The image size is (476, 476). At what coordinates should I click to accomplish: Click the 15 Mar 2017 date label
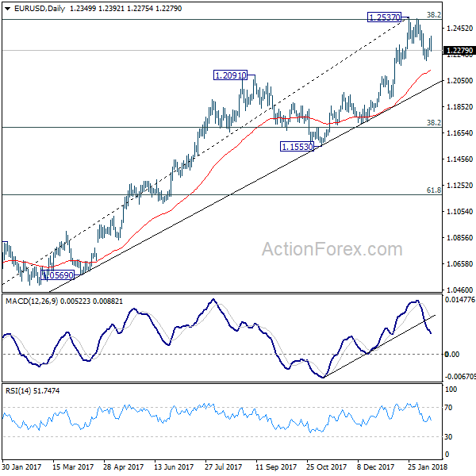coord(73,466)
